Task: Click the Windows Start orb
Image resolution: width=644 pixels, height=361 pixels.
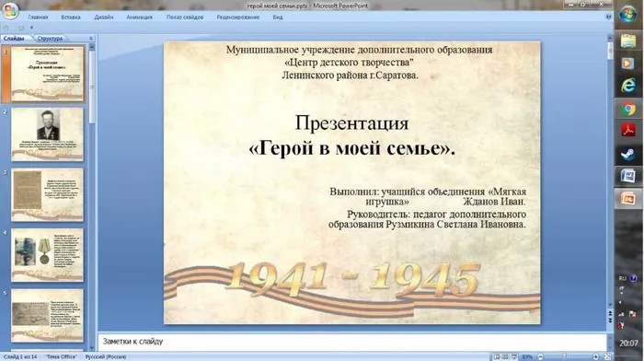Action: pyautogui.click(x=628, y=15)
